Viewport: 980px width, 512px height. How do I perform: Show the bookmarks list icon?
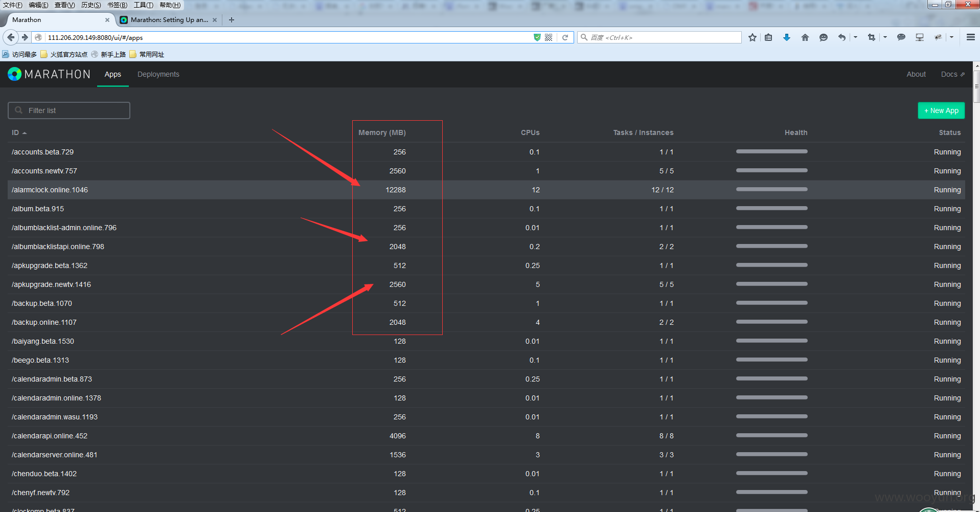(768, 37)
